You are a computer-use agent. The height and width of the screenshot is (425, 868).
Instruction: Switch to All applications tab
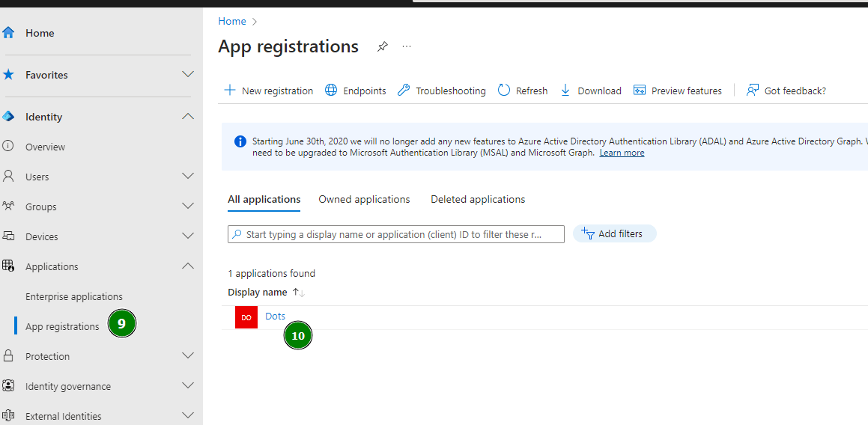pos(264,199)
